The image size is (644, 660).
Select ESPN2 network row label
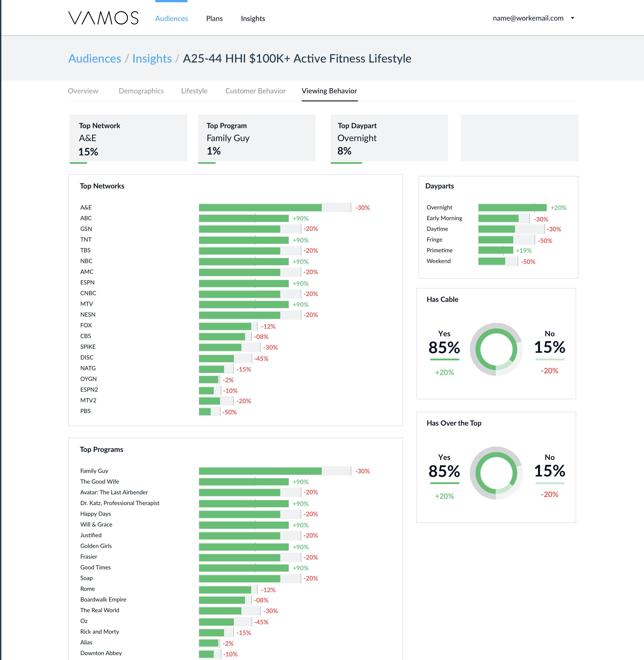point(89,390)
